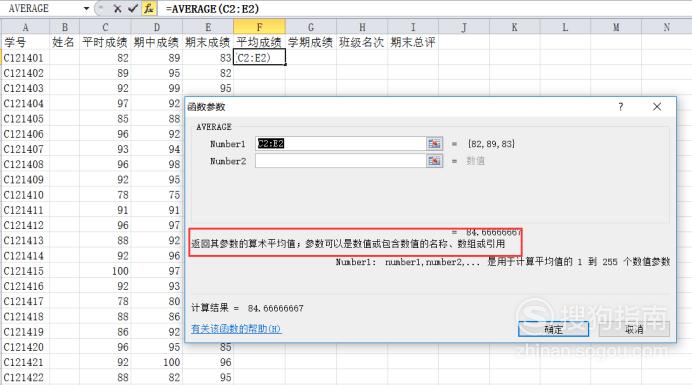Select column F header
692x385 pixels.
260,27
